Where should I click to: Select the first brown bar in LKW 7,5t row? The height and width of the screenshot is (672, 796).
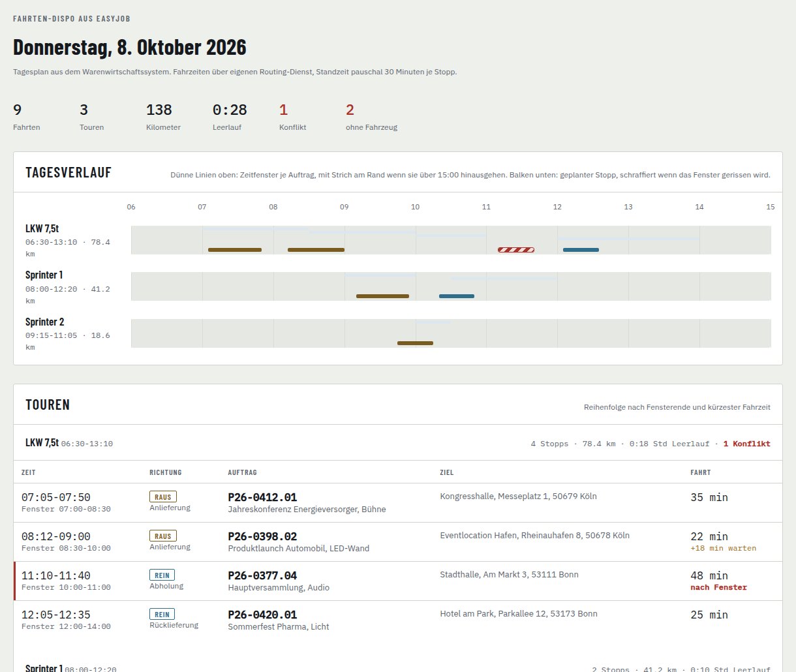[x=235, y=250]
